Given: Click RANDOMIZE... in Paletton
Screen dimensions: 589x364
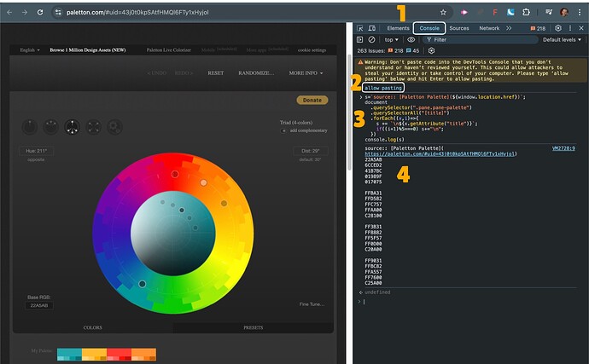Looking at the screenshot, I should coord(256,72).
